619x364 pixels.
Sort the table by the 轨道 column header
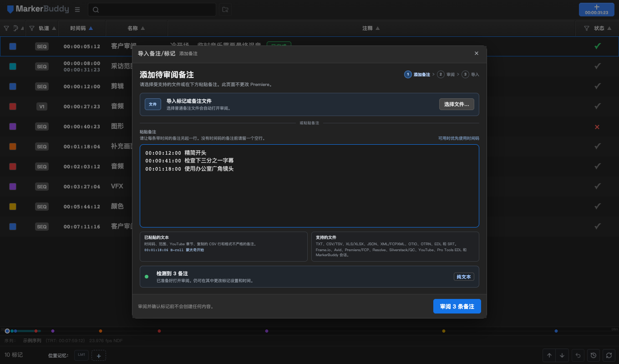click(47, 28)
